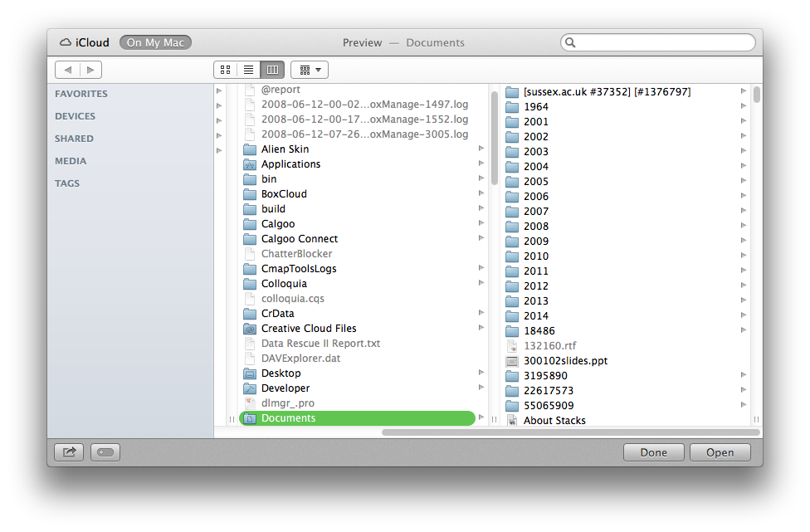
Task: Select the @report file row
Action: pyautogui.click(x=364, y=90)
